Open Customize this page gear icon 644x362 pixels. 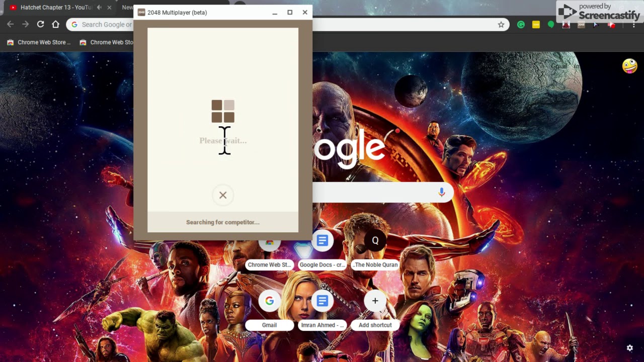click(x=629, y=348)
